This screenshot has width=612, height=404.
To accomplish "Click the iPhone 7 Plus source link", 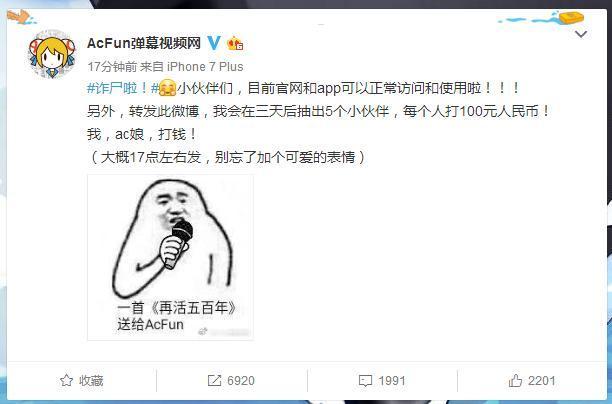I will click(x=205, y=67).
